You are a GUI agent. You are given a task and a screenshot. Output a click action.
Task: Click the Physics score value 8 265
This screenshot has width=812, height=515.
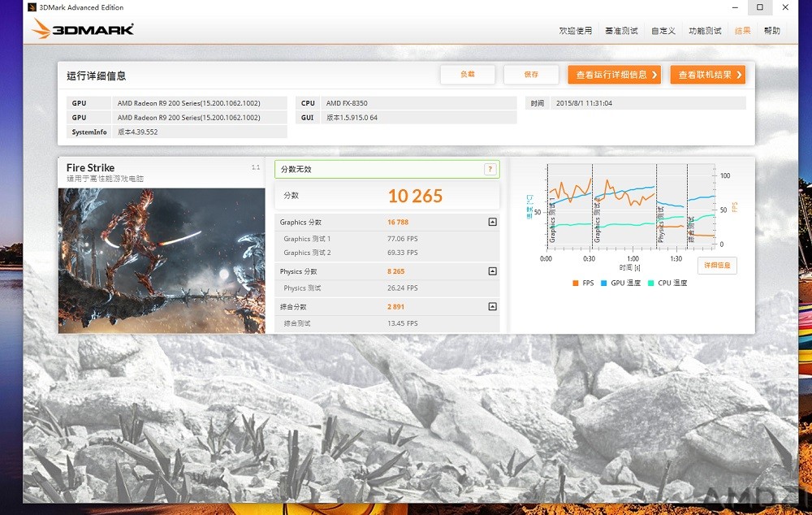[x=395, y=271]
